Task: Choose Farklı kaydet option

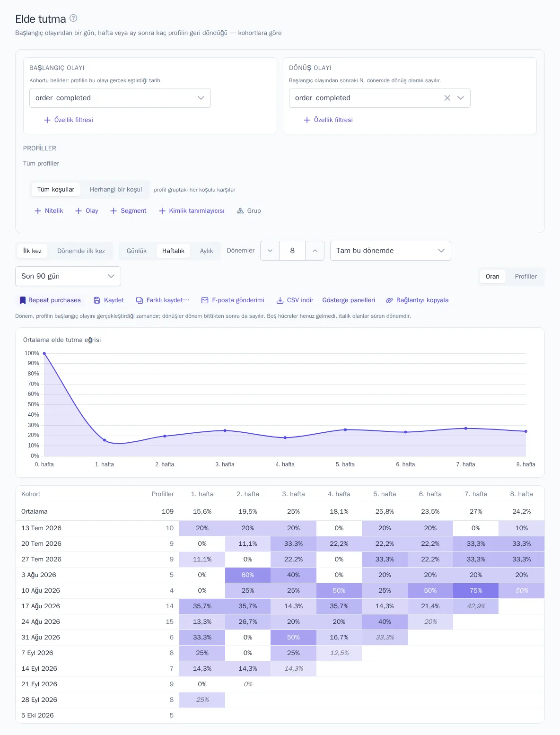Action: (x=163, y=300)
